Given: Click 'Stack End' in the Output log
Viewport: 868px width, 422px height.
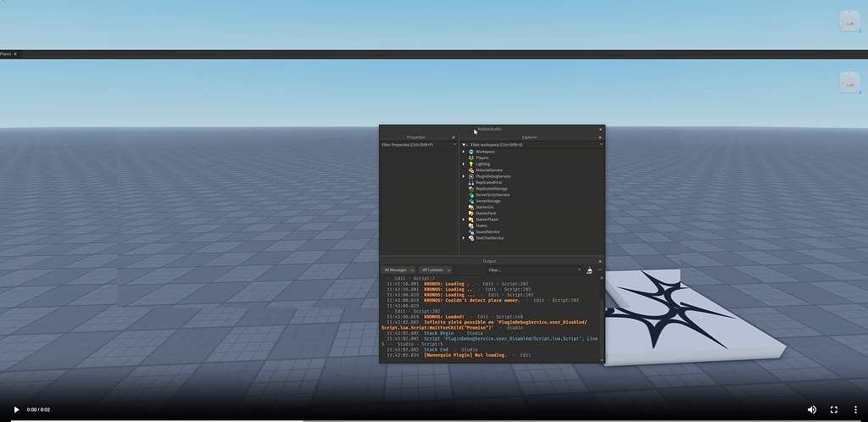Looking at the screenshot, I should pos(436,349).
